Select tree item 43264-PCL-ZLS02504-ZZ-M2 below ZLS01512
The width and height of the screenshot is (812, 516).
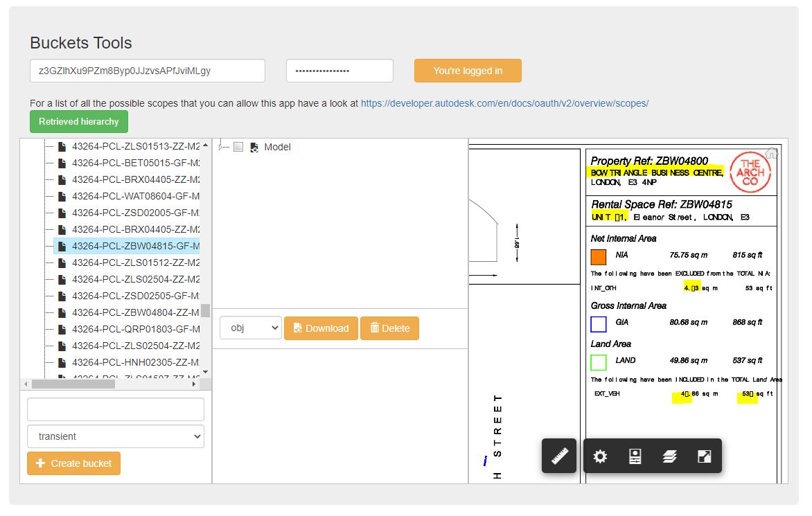(x=136, y=280)
